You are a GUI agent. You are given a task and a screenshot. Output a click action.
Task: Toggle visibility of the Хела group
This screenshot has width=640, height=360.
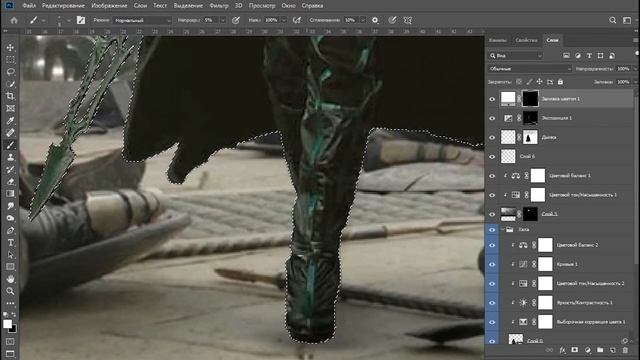pyautogui.click(x=492, y=230)
